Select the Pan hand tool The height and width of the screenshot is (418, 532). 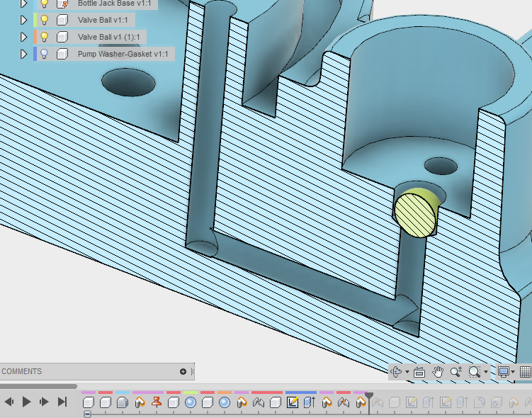pos(438,372)
